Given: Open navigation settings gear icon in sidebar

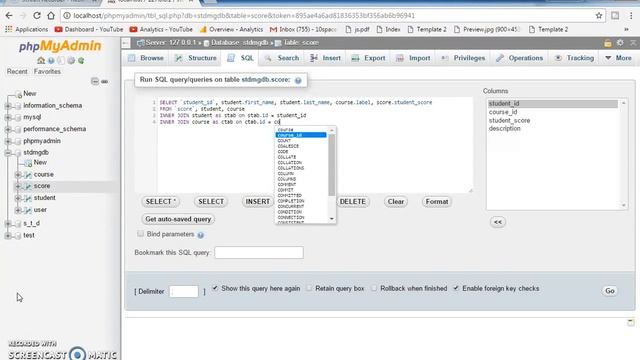Looking at the screenshot, I should (71, 60).
